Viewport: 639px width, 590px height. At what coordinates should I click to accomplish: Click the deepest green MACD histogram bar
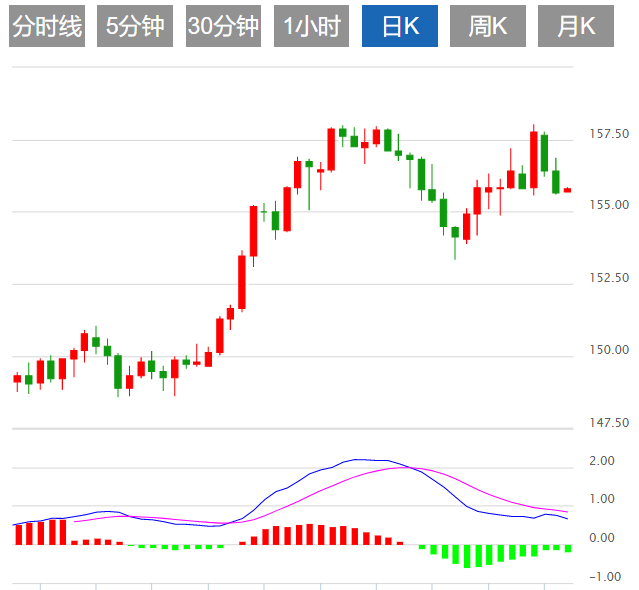(x=467, y=556)
